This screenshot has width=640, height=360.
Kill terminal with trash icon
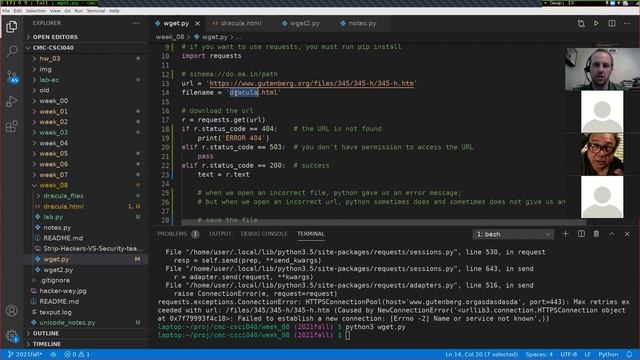tap(596, 234)
